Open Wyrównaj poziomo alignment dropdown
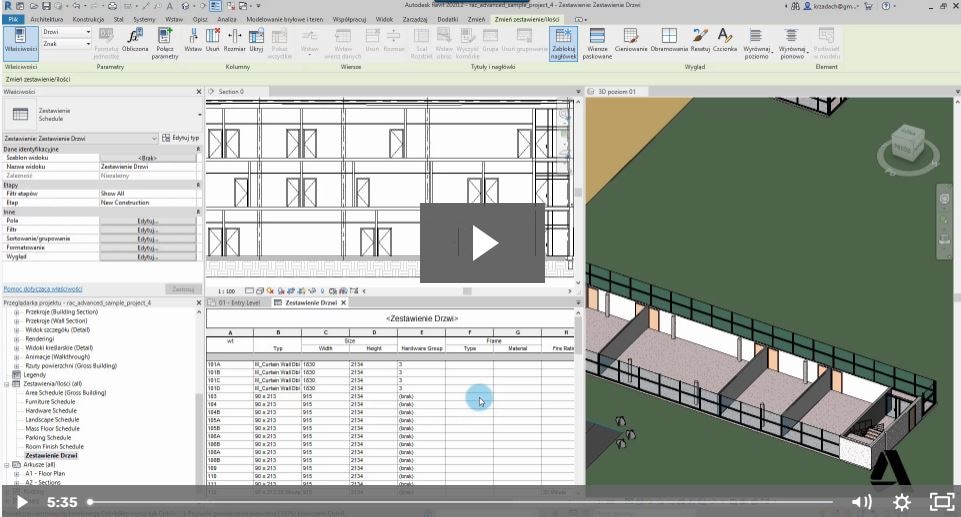 pos(756,43)
